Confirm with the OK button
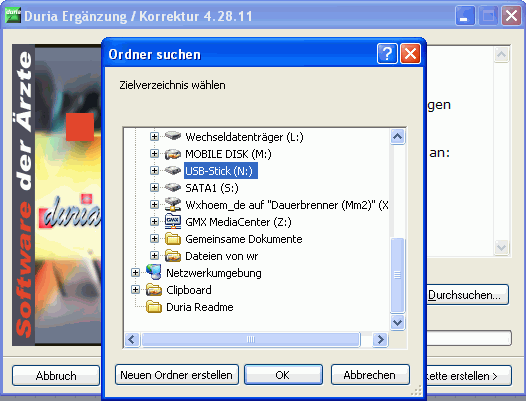This screenshot has height=401, width=526. (283, 375)
